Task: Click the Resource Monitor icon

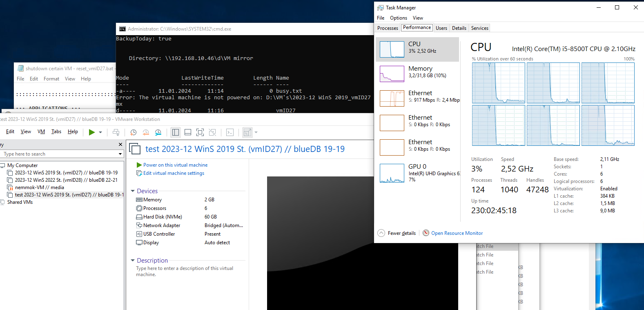Action: point(426,233)
